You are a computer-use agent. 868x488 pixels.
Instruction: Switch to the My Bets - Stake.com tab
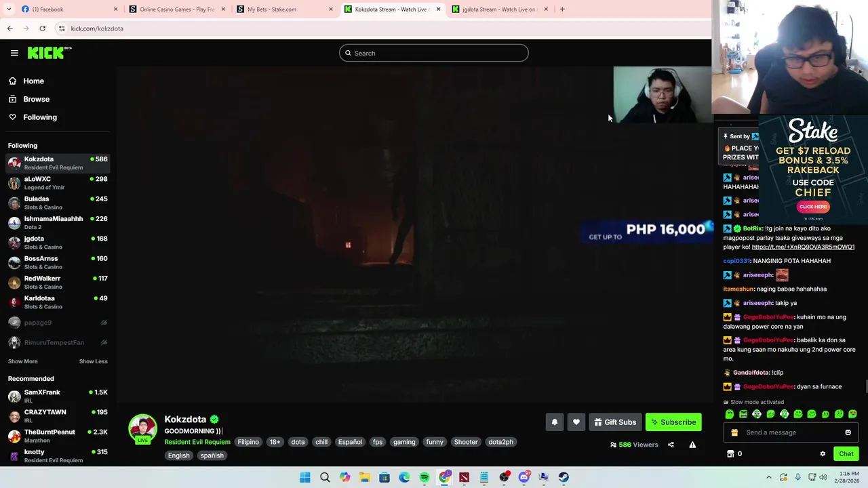[285, 9]
